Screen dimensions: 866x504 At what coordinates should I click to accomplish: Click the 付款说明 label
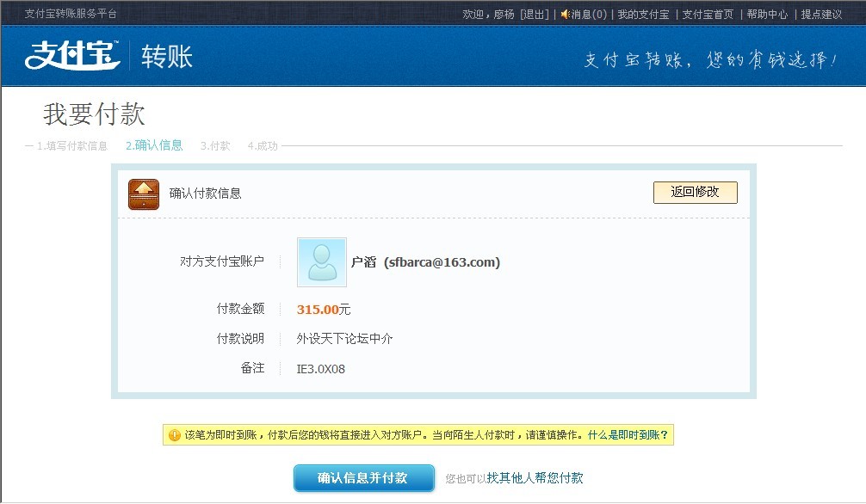point(240,338)
